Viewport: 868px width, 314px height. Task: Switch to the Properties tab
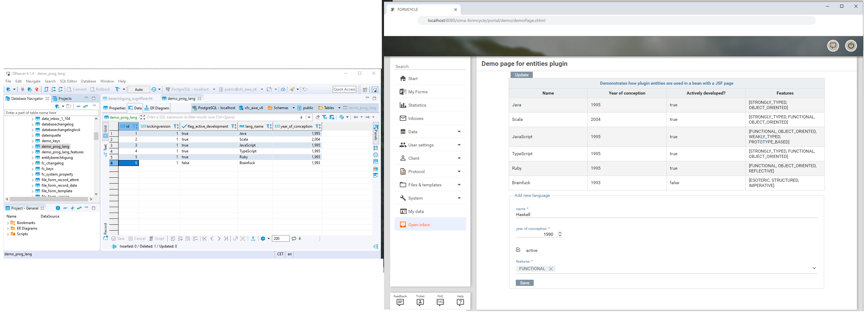click(x=115, y=108)
